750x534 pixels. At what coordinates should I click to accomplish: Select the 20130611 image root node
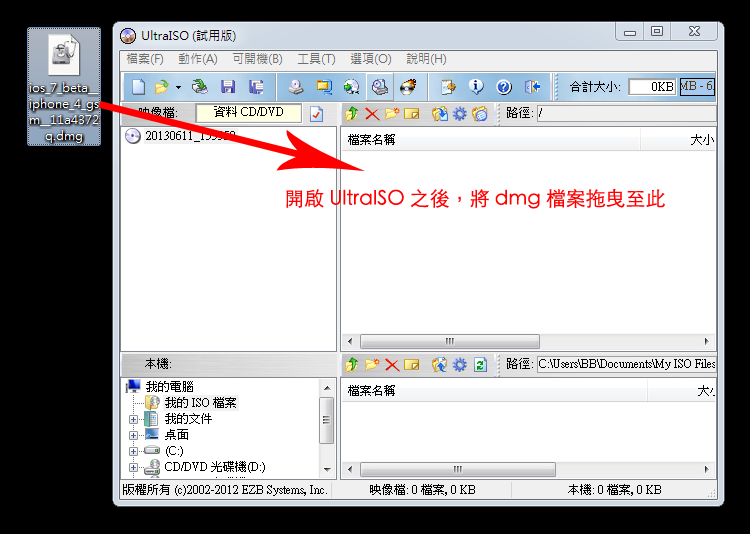pos(190,136)
